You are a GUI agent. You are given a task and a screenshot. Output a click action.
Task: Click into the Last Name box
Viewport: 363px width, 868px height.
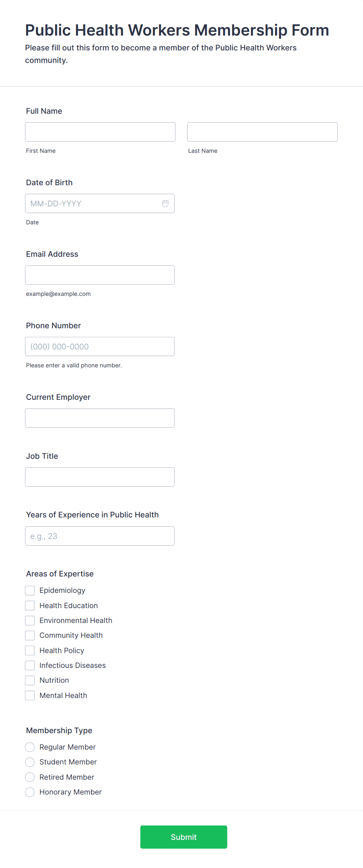262,132
